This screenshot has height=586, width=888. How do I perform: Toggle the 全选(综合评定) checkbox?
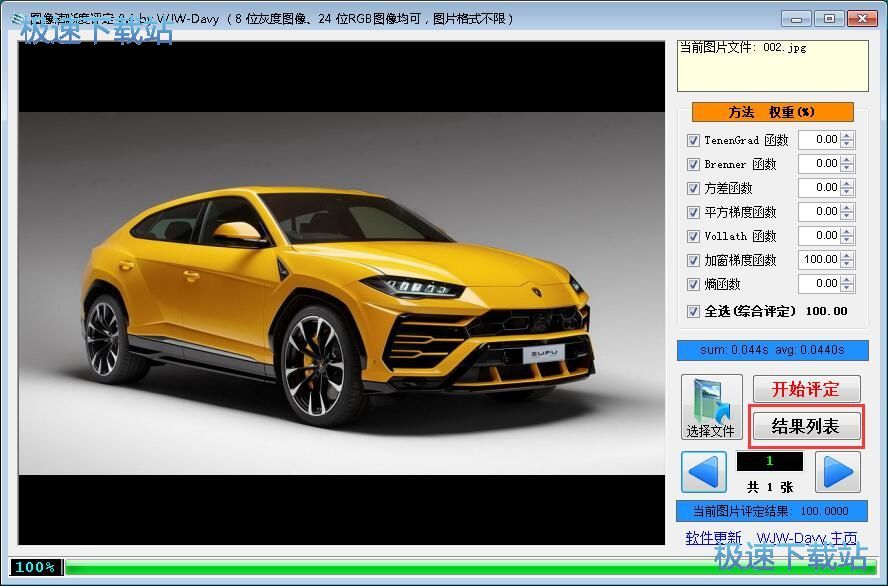(693, 311)
